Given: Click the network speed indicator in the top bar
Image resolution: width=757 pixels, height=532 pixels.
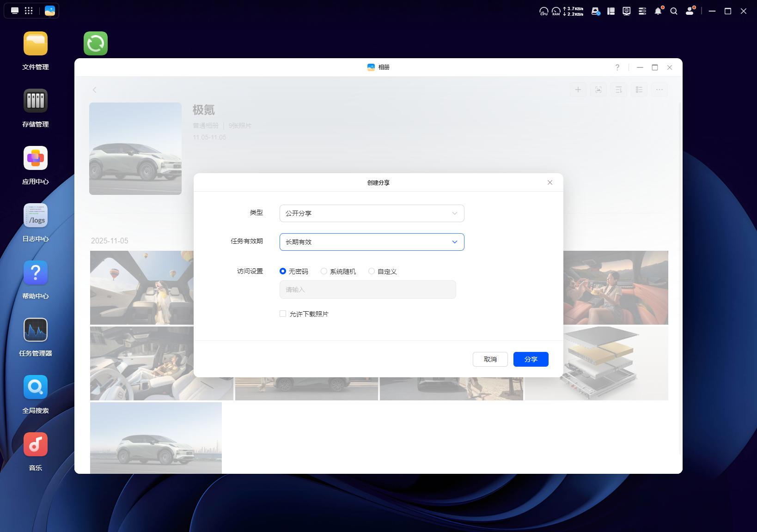Looking at the screenshot, I should click(x=573, y=11).
